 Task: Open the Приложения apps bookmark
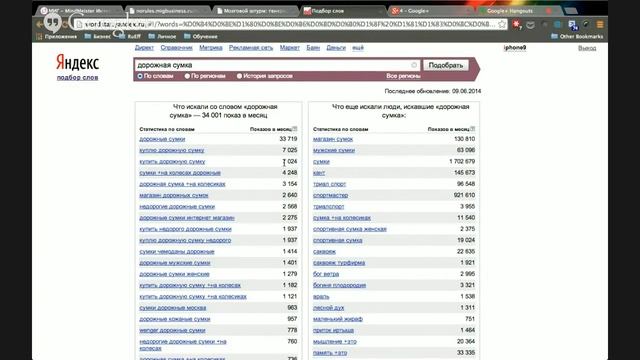point(57,36)
